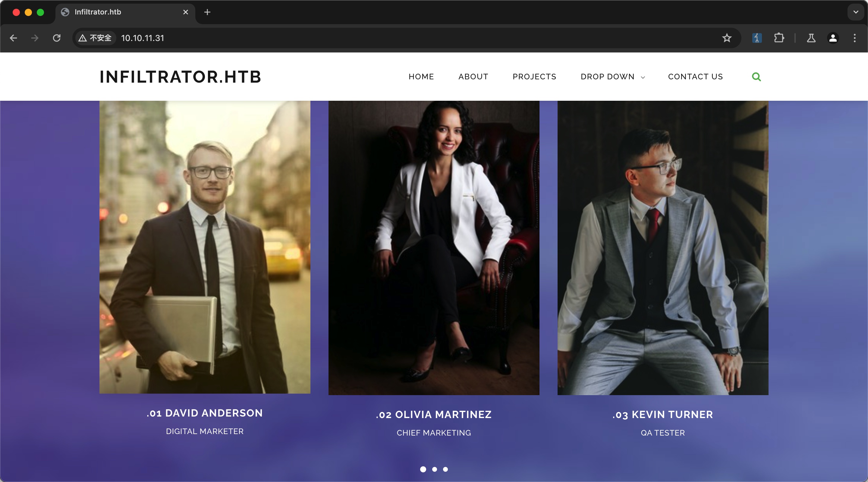Click the INFILTRATOR.HTB site logo
868x482 pixels.
[180, 77]
